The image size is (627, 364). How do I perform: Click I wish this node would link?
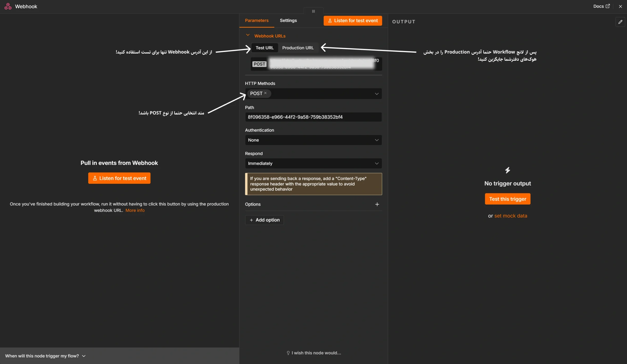[x=313, y=353]
